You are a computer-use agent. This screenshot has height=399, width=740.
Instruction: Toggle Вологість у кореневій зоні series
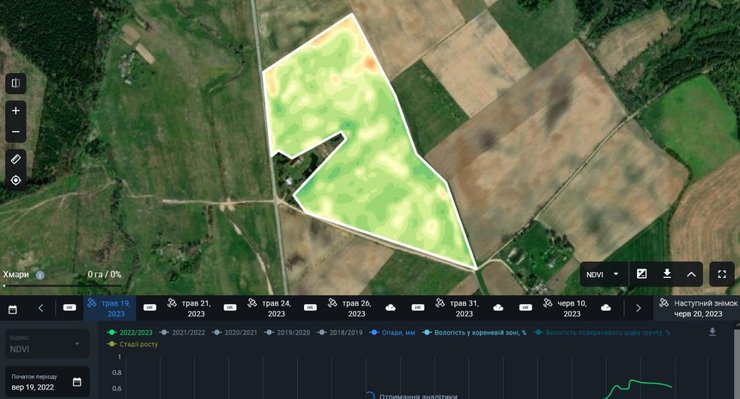click(x=474, y=332)
